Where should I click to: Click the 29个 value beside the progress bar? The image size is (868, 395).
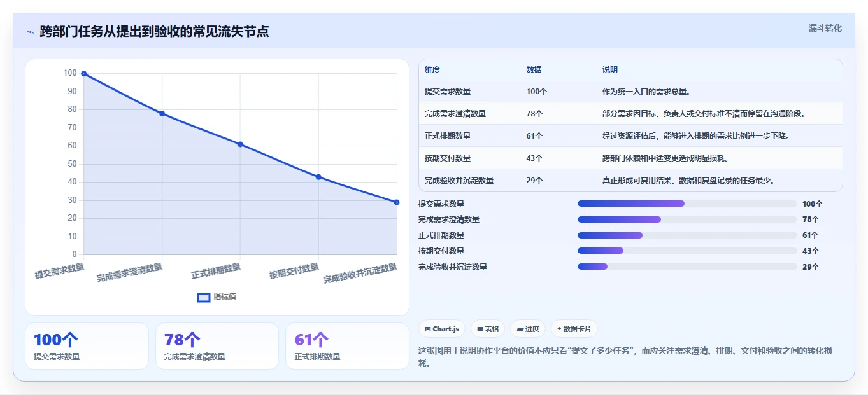pyautogui.click(x=811, y=267)
